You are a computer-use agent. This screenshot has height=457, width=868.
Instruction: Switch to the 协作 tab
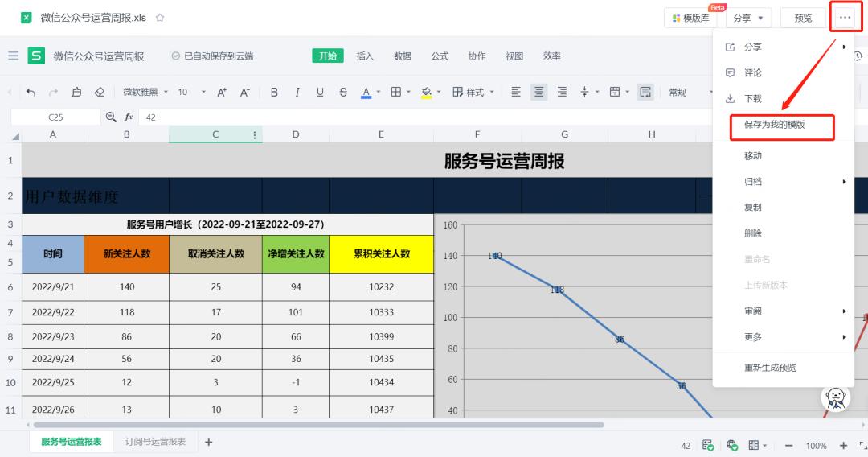click(x=477, y=56)
